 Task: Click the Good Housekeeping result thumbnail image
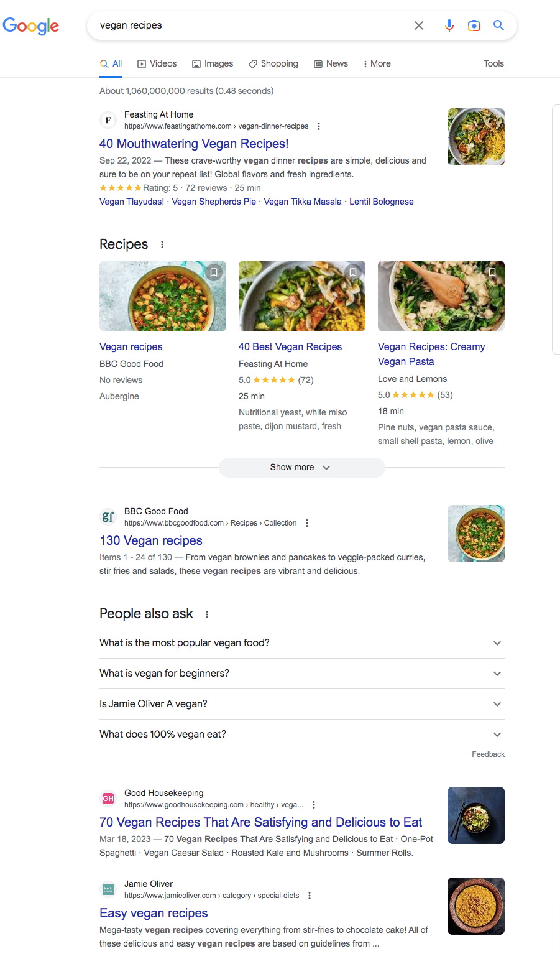(x=475, y=815)
